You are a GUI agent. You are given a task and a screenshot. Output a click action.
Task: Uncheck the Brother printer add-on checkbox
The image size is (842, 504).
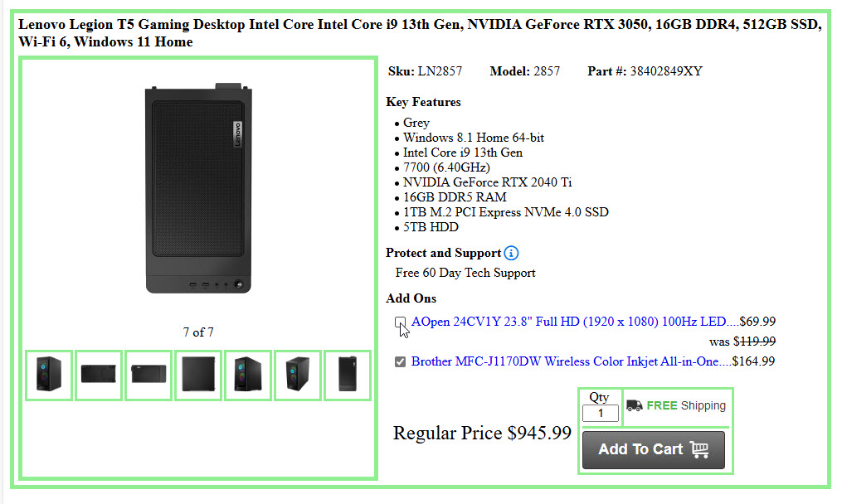coord(400,361)
